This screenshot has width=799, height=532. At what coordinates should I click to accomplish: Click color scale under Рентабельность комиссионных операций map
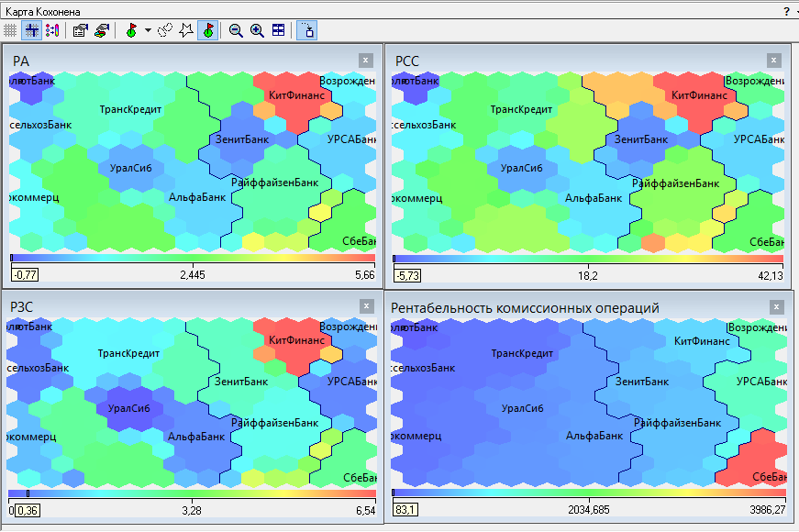pos(589,493)
